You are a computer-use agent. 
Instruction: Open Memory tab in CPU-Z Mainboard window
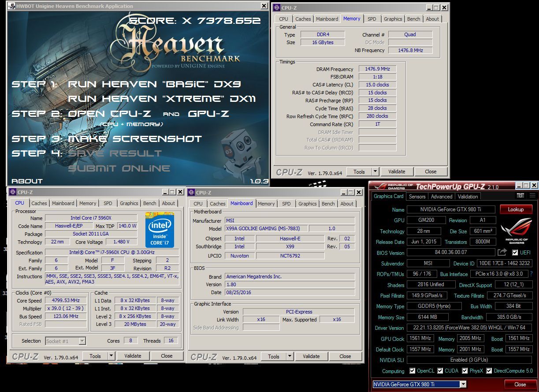click(266, 204)
